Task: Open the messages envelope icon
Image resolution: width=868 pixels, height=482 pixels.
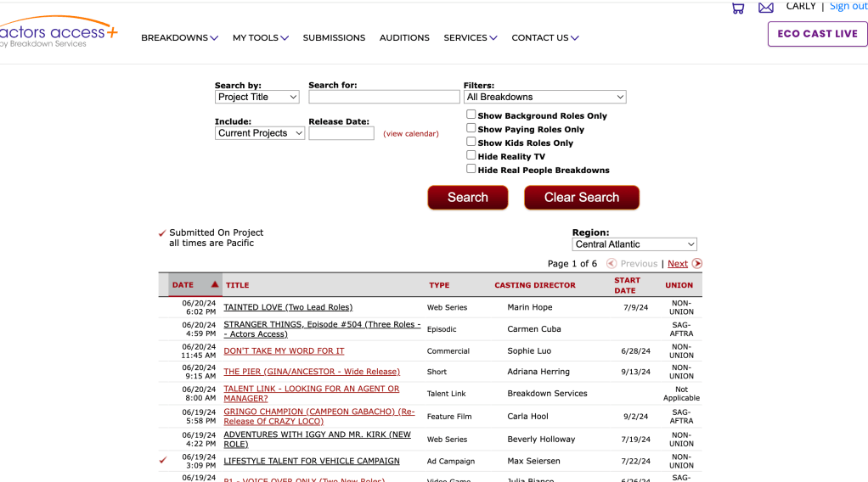Action: coord(766,8)
